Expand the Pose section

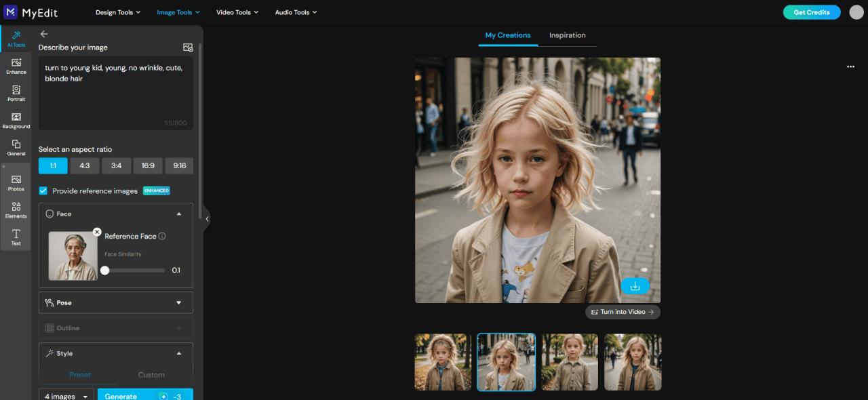pos(179,302)
